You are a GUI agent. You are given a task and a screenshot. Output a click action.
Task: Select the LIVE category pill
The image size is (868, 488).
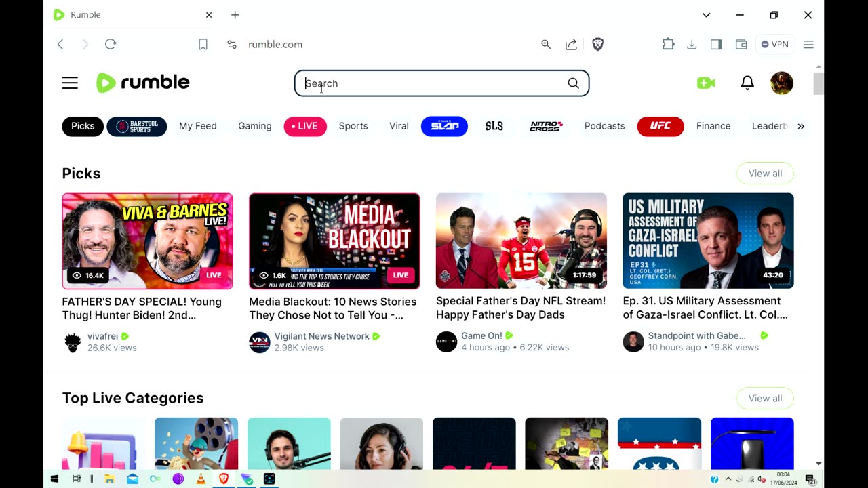tap(305, 126)
